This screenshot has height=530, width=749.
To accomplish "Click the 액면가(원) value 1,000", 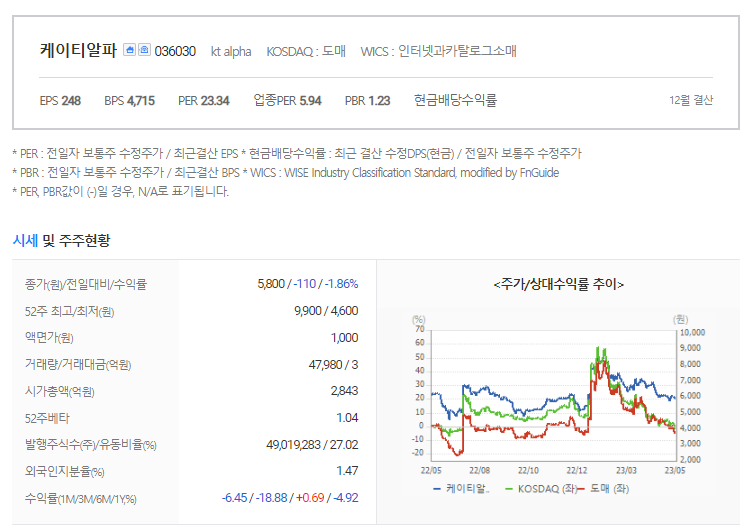I will click(x=344, y=338).
